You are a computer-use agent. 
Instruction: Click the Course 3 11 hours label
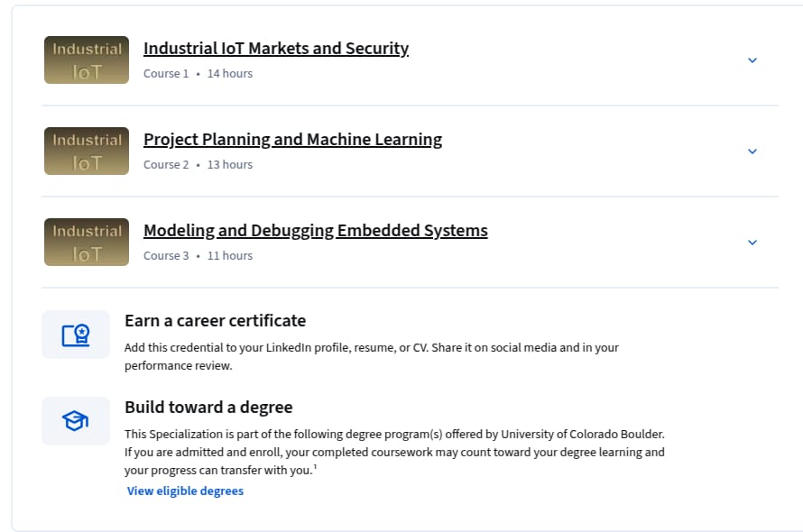coord(198,256)
